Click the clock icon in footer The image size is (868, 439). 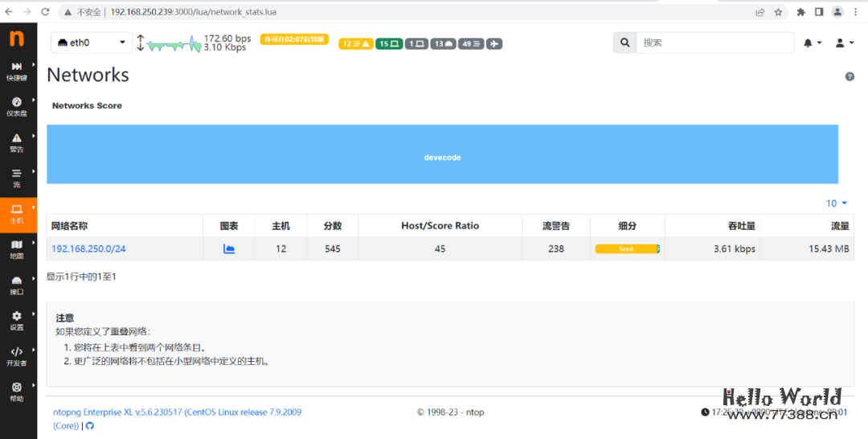click(x=705, y=412)
